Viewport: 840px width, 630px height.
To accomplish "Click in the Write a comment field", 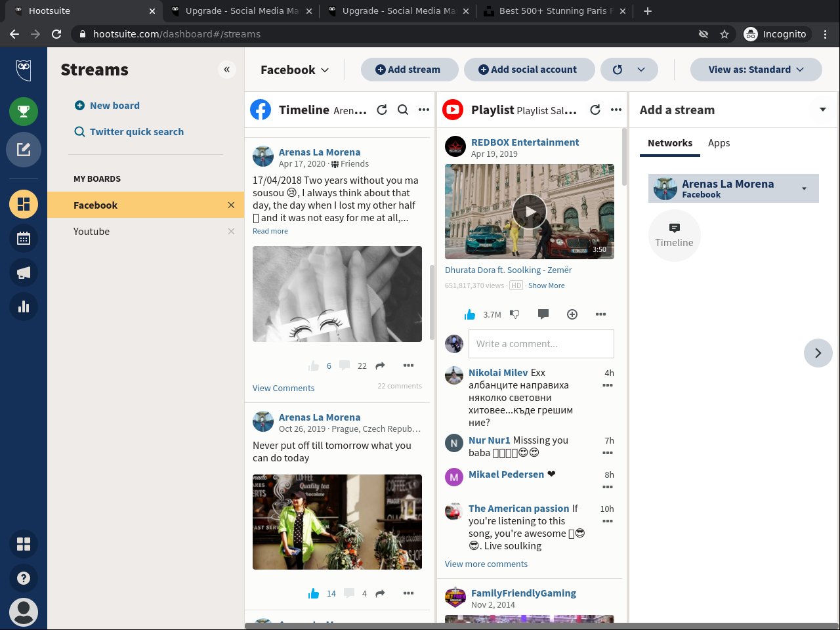I will click(541, 344).
